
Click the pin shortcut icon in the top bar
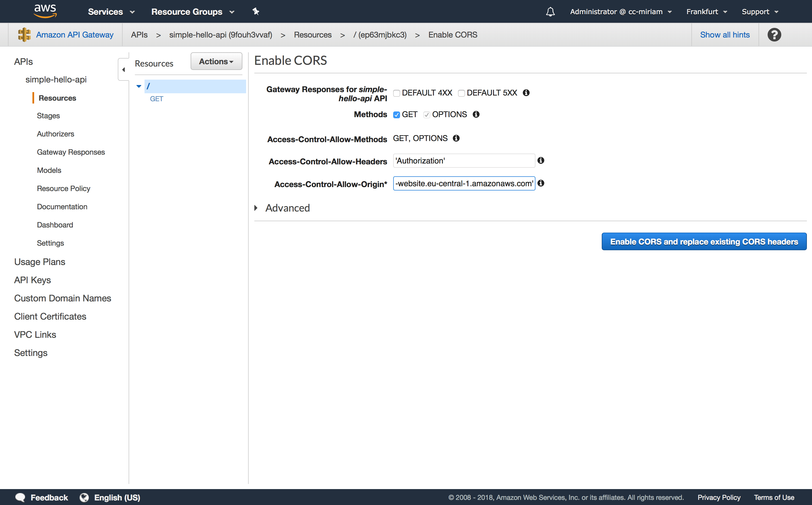255,12
